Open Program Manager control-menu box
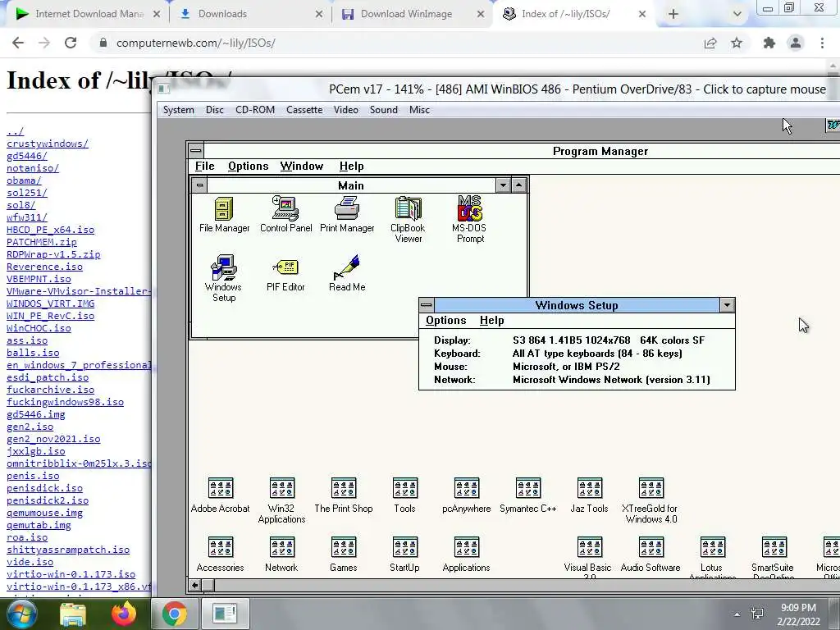840x630 pixels. coord(196,151)
